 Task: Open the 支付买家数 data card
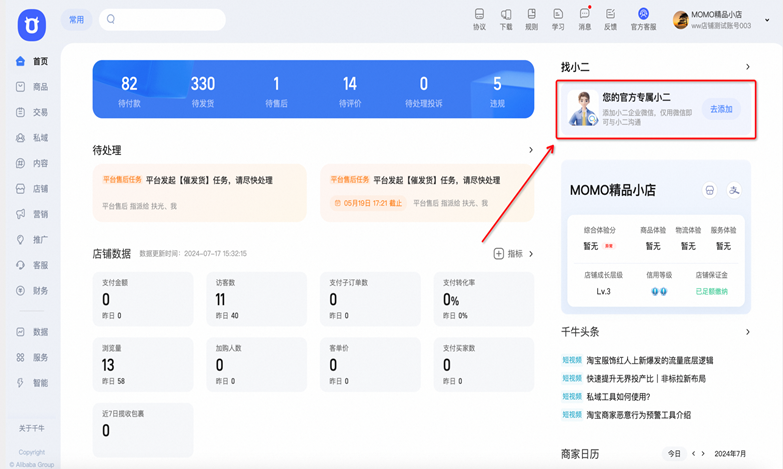click(484, 364)
